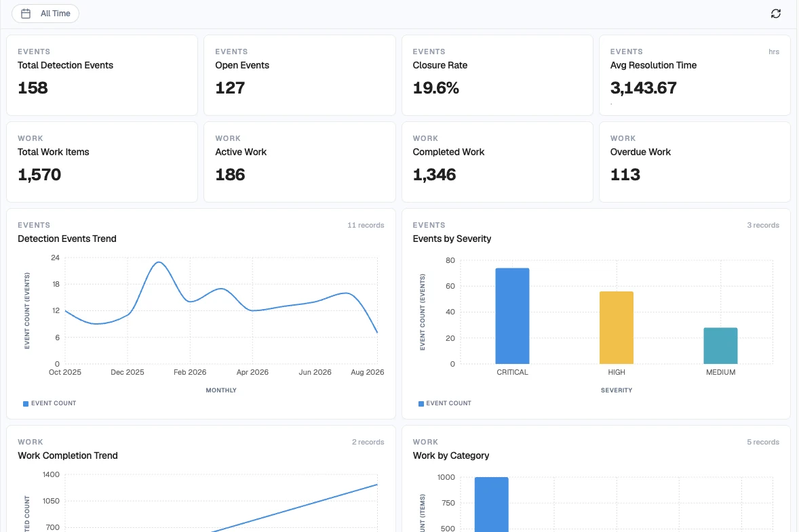Click the MONTHLY axis caption
The width and height of the screenshot is (799, 532).
click(x=221, y=390)
